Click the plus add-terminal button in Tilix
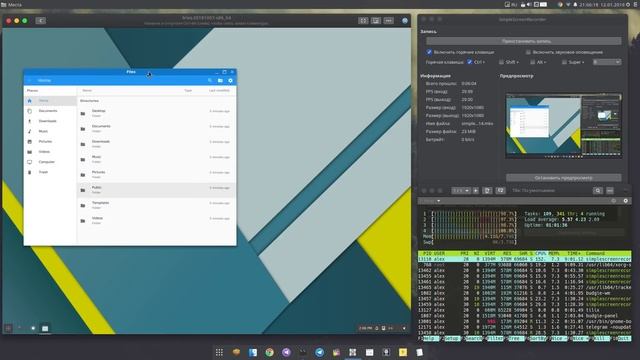The height and width of the screenshot is (360, 640). click(x=476, y=191)
